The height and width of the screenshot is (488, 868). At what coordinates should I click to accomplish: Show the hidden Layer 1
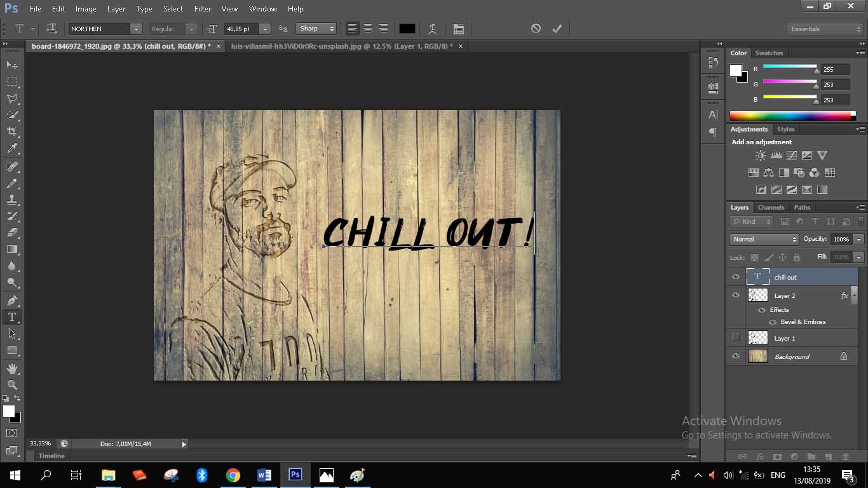point(736,337)
